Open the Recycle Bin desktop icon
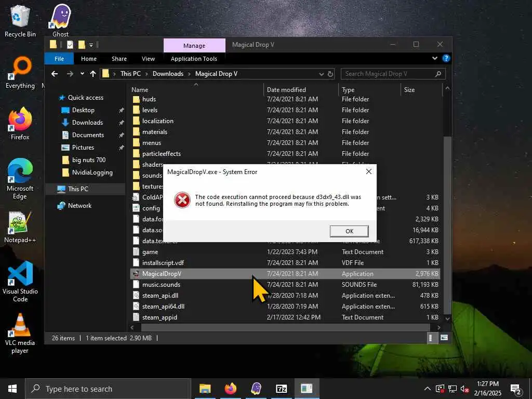This screenshot has width=532, height=399. click(x=20, y=21)
